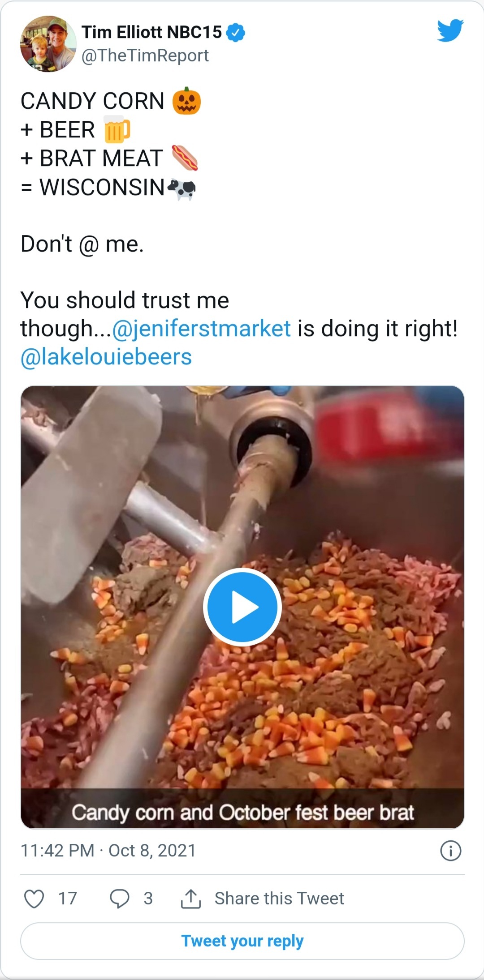The height and width of the screenshot is (980, 484).
Task: Open the tweet info circle icon
Action: click(x=450, y=851)
